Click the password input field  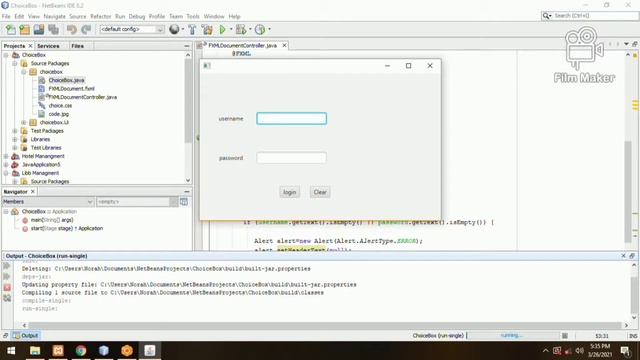pos(291,158)
